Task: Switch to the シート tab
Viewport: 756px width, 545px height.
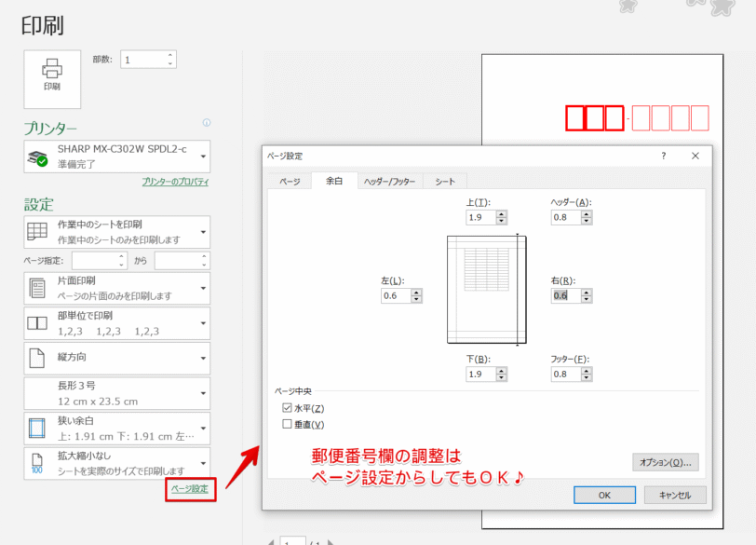Action: tap(444, 182)
